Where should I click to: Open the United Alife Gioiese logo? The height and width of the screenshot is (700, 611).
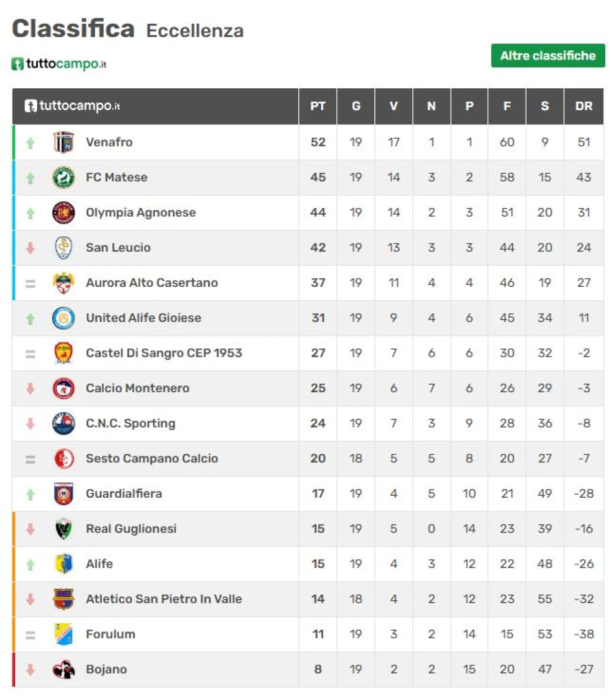(x=63, y=318)
